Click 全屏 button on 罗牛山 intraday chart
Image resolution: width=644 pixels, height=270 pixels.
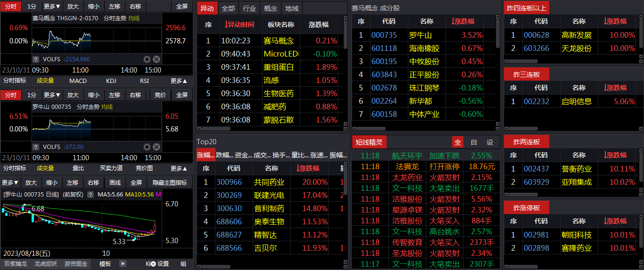click(182, 95)
